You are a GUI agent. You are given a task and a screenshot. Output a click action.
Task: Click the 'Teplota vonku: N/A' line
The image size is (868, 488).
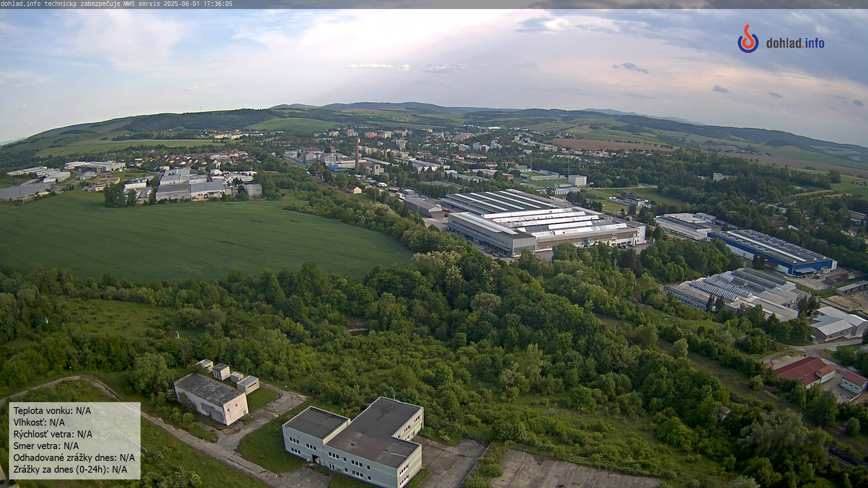click(52, 411)
